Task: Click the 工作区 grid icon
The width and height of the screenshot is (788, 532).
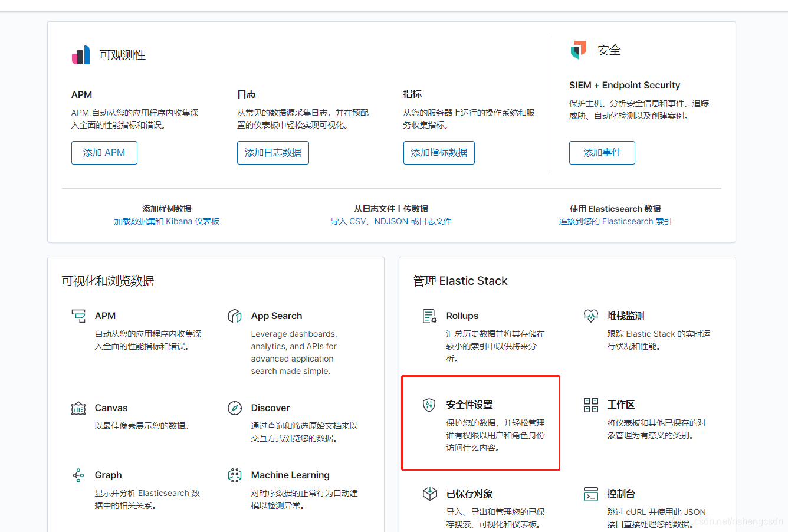Action: (591, 405)
